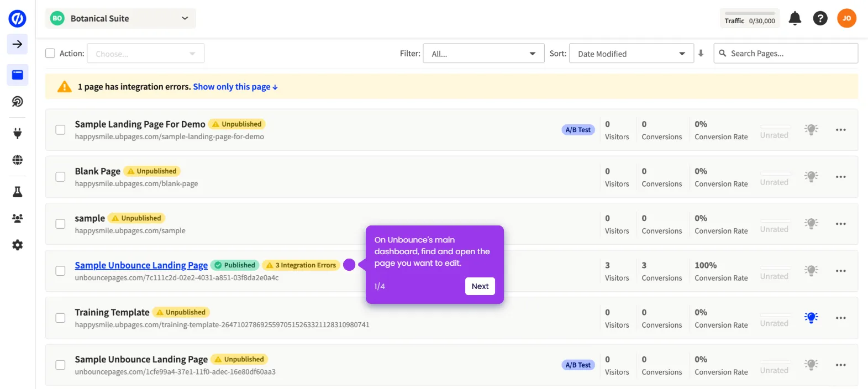Viewport: 868px width, 389px height.
Task: Expand the sidebar with arrow icon
Action: coord(18,44)
